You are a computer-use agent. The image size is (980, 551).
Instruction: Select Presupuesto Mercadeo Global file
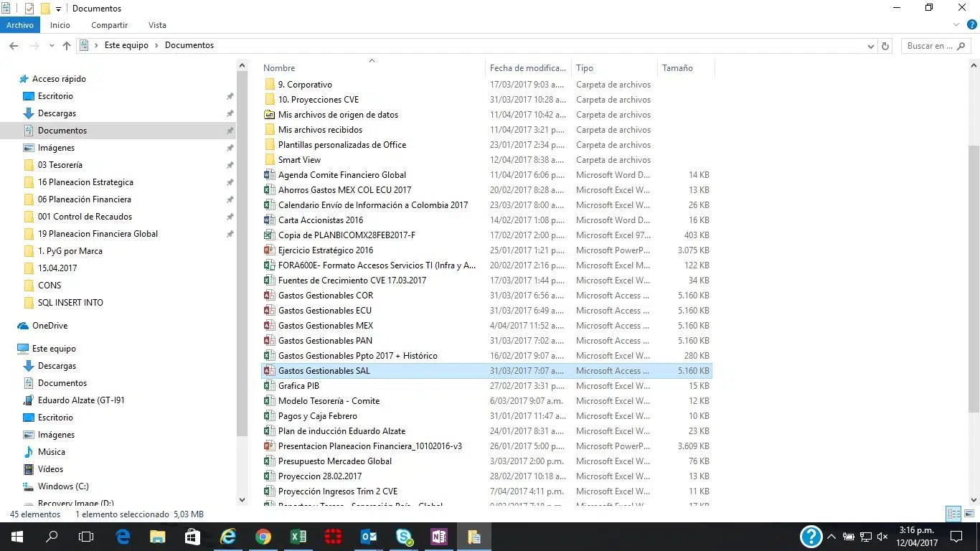pyautogui.click(x=486, y=461)
